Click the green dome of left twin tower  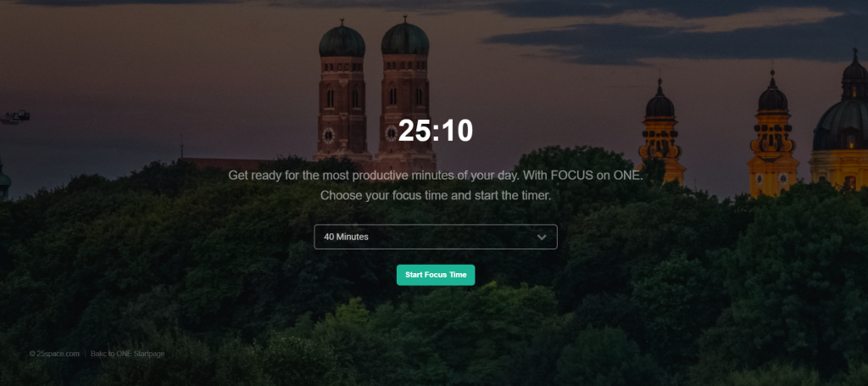pyautogui.click(x=342, y=41)
